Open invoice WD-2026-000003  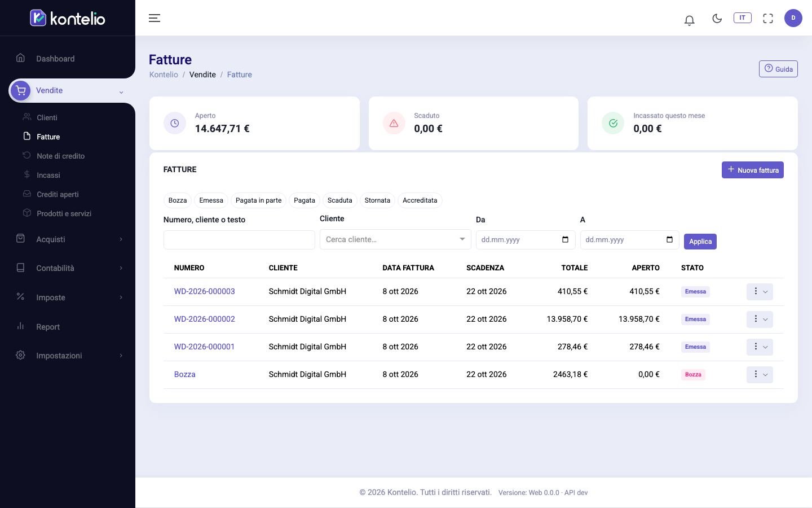[205, 292]
